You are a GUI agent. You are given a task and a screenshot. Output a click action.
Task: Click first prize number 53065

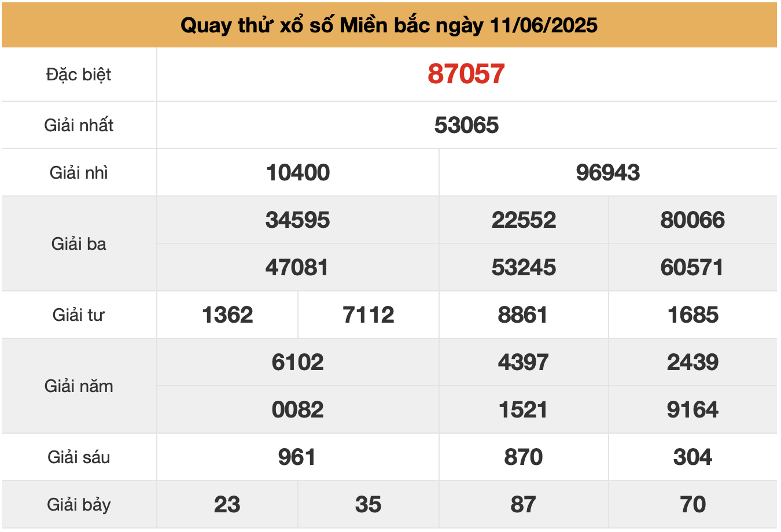click(x=466, y=125)
